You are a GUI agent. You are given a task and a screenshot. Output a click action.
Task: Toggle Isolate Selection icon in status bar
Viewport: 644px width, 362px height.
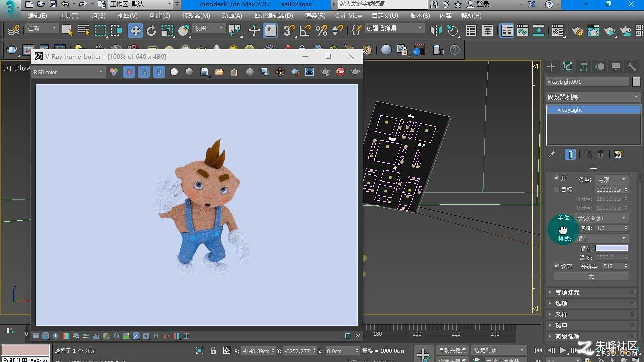pos(200,351)
